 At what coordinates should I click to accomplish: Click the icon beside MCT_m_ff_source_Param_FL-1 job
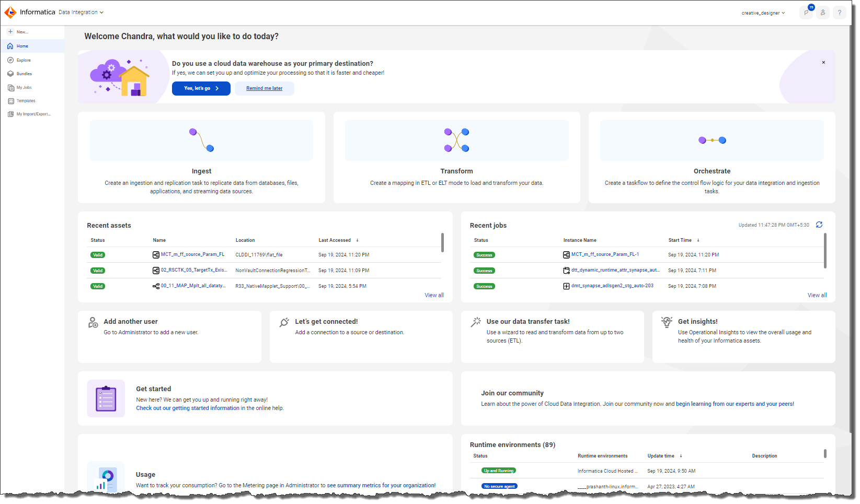point(566,255)
